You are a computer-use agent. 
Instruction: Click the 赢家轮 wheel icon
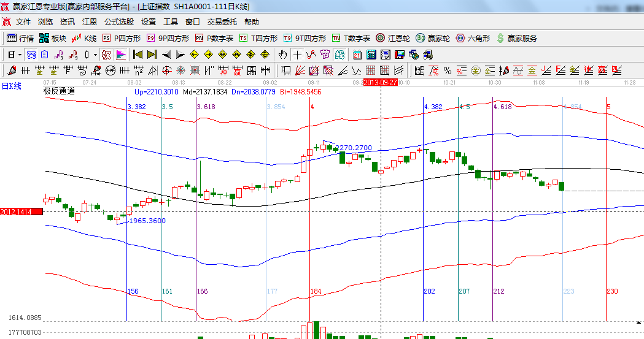[x=432, y=38]
